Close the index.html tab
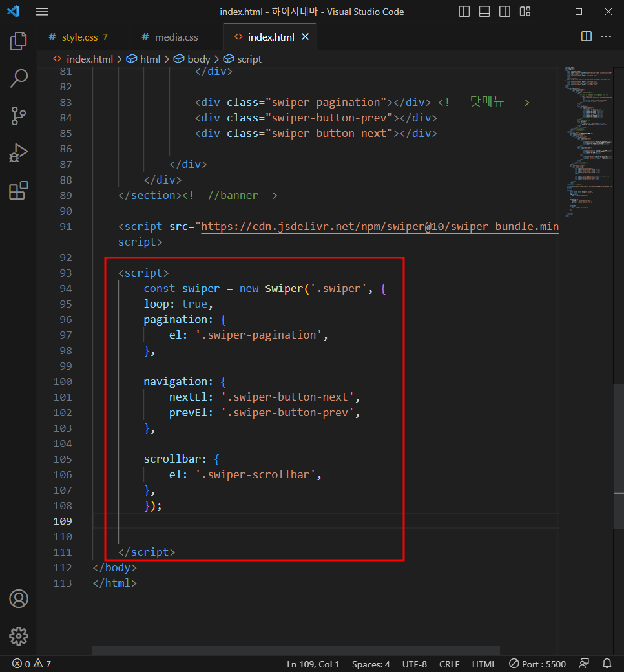The height and width of the screenshot is (672, 624). [x=305, y=37]
